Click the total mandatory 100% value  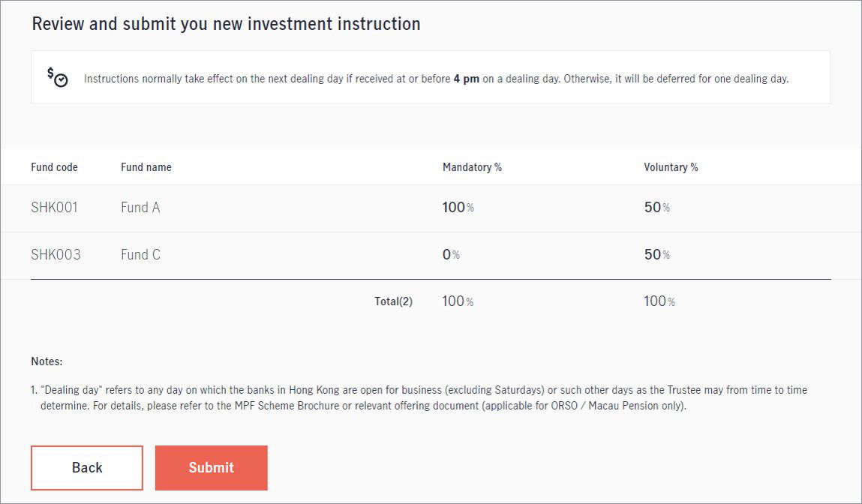458,301
